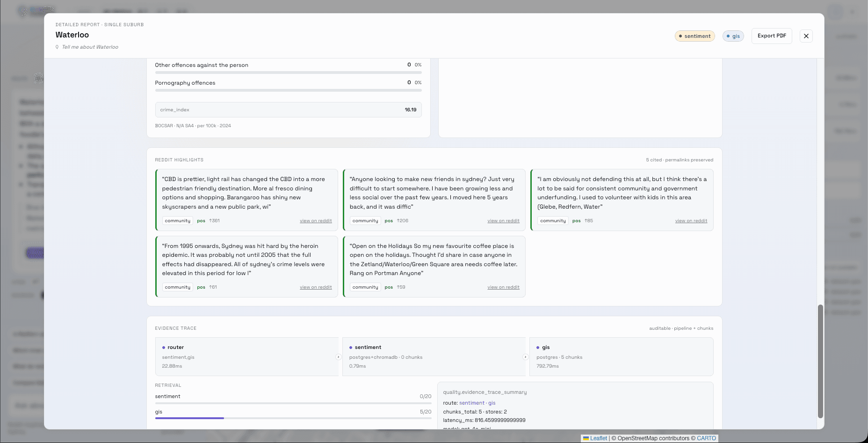Click the pos label on CBD quote card
868x443 pixels.
201,221
